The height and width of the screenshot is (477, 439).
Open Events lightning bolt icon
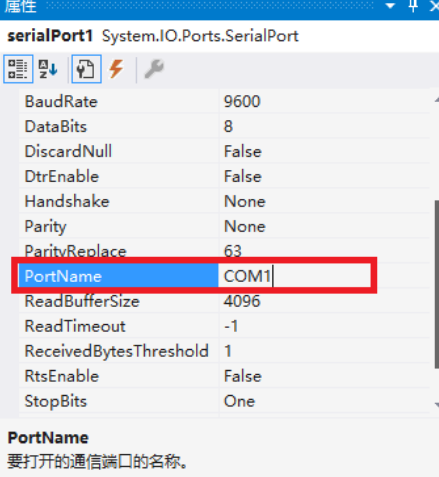click(x=116, y=69)
